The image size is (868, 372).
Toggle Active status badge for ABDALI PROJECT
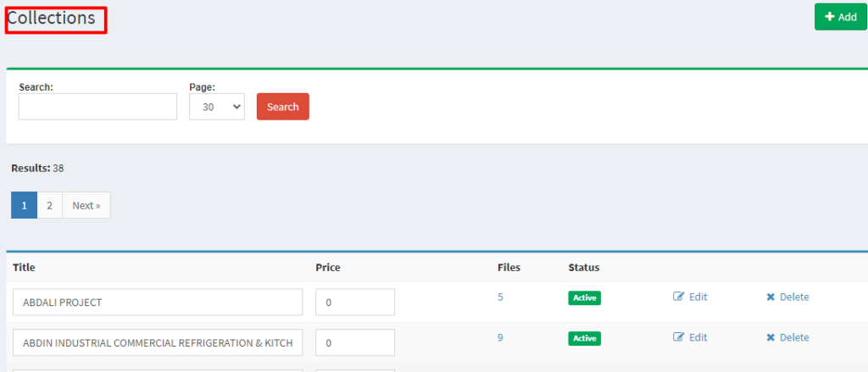585,297
